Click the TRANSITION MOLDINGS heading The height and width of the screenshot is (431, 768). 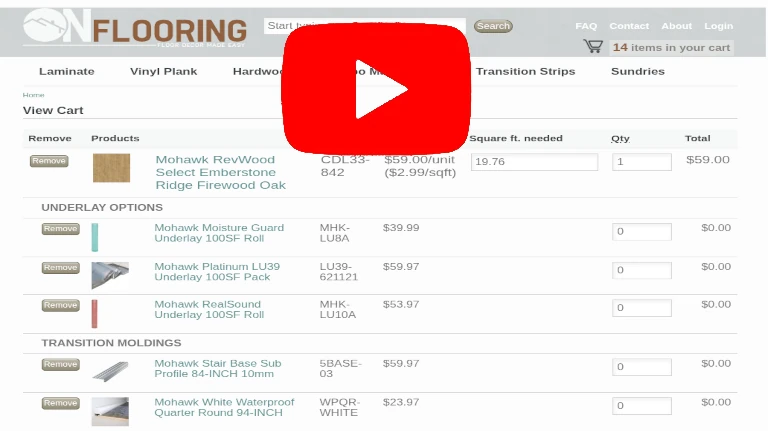tap(111, 343)
